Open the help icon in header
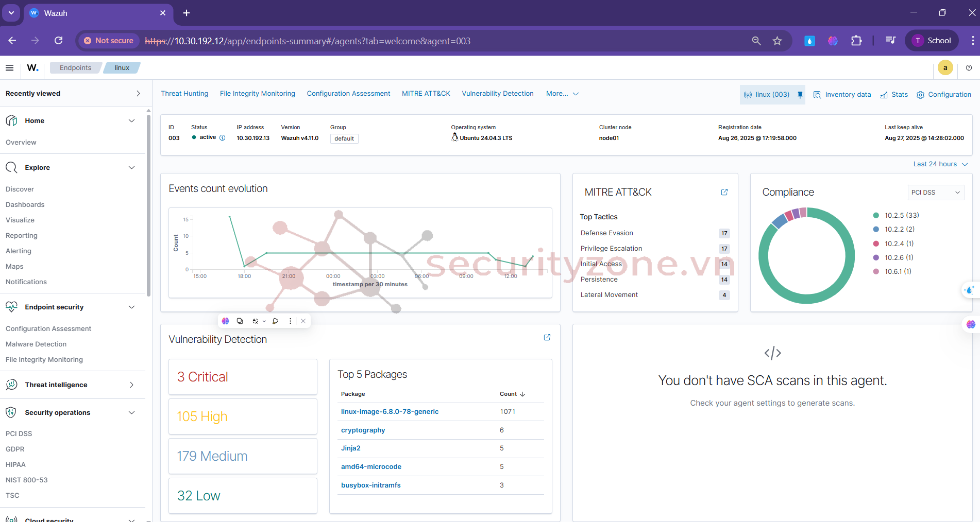 [969, 67]
